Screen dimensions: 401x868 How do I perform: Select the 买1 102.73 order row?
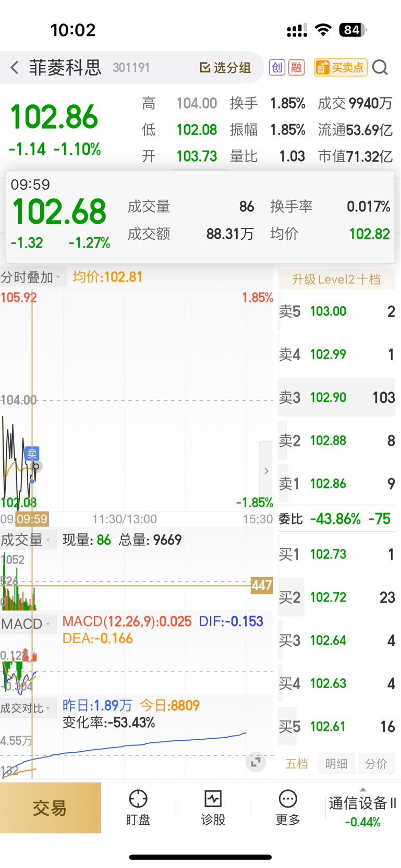(336, 554)
